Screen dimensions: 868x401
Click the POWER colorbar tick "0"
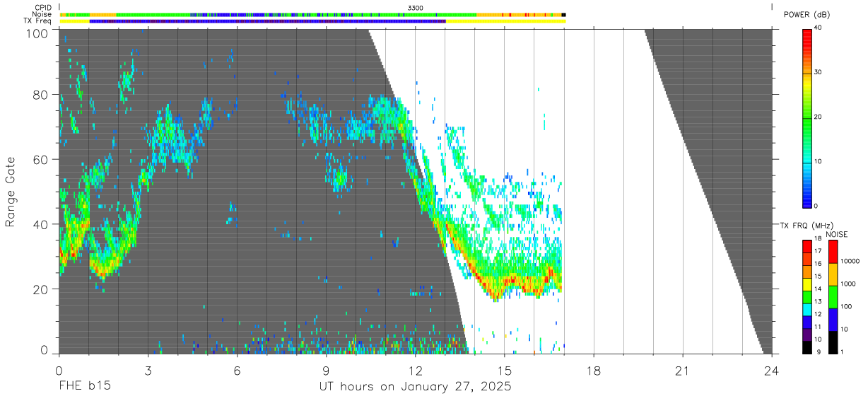(816, 206)
